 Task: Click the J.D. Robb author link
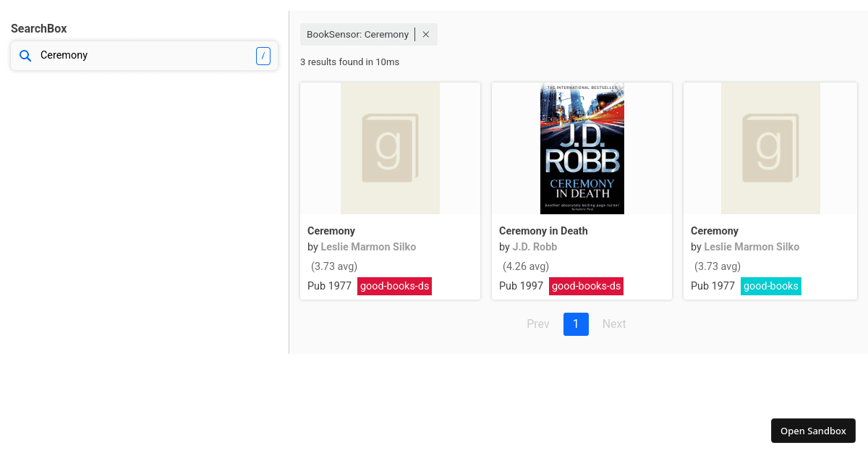click(x=535, y=247)
